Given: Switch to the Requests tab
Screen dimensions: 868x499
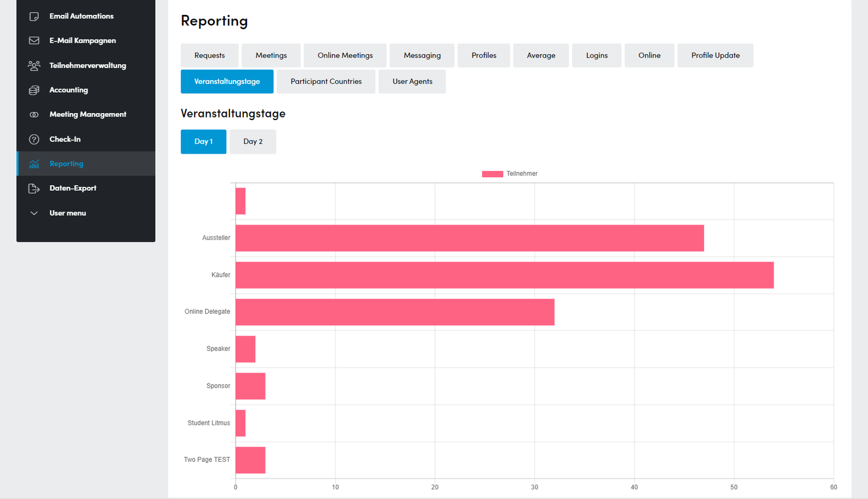Looking at the screenshot, I should coord(210,55).
